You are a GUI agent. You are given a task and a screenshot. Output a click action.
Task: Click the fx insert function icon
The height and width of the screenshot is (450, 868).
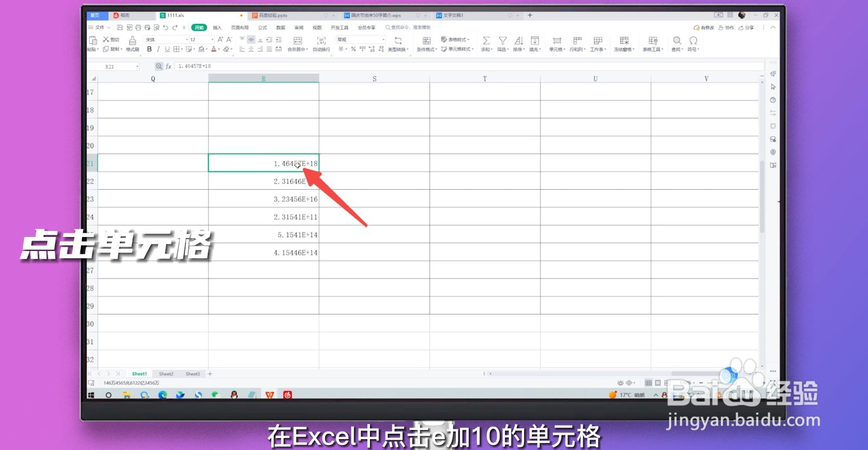168,66
